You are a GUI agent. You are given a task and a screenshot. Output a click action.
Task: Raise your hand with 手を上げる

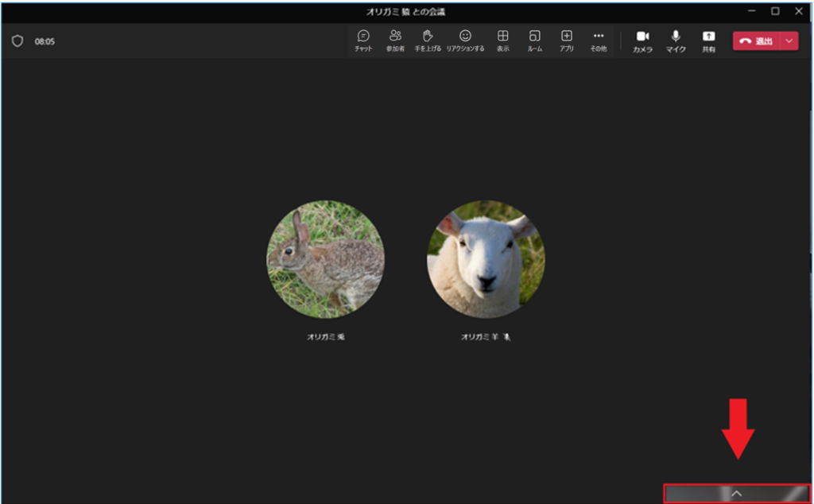click(x=428, y=41)
